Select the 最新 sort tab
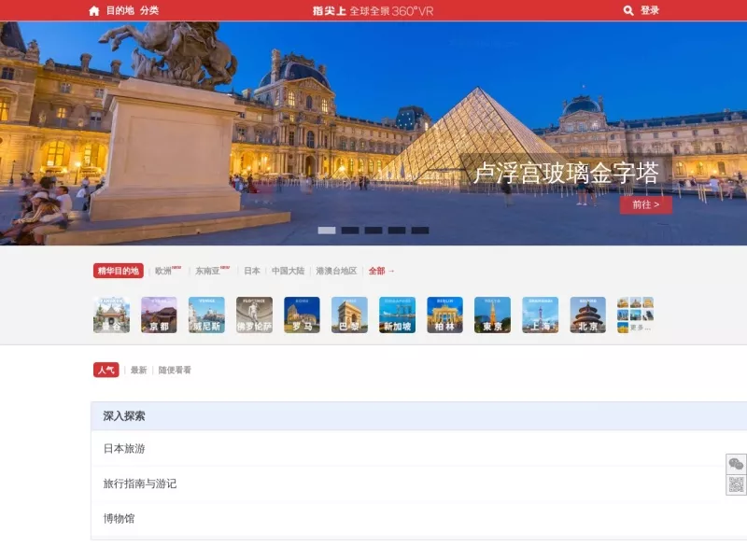 pos(138,370)
